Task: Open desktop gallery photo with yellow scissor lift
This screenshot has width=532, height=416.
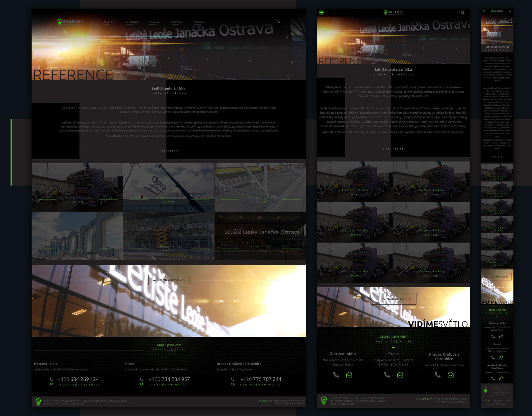Action: [x=169, y=236]
